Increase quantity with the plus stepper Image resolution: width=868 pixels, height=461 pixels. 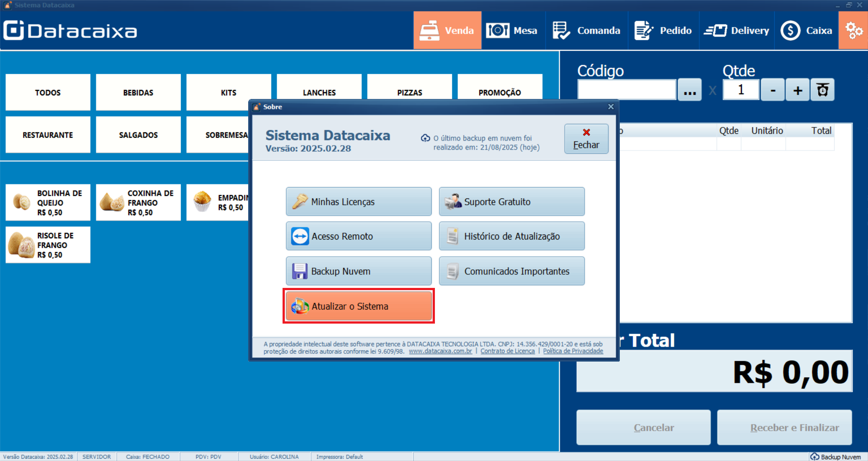[x=797, y=89]
